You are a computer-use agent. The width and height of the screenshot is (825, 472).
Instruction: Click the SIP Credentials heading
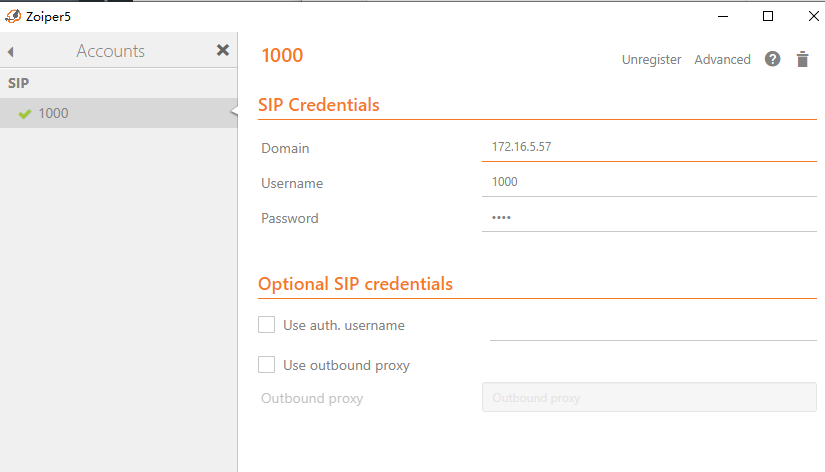[318, 105]
